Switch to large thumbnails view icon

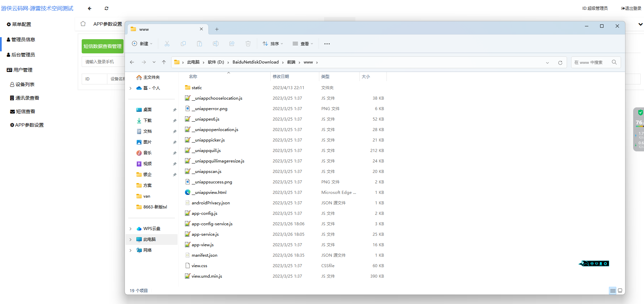pos(620,290)
